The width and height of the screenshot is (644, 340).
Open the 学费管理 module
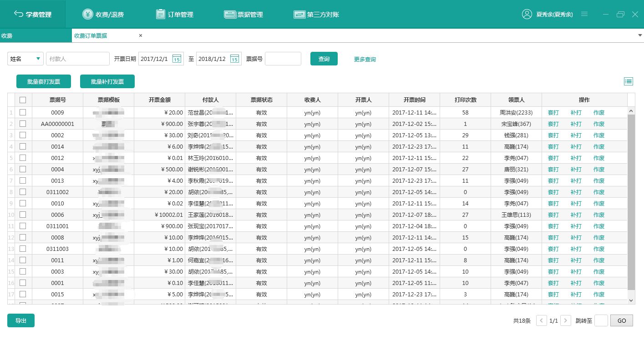coord(33,14)
